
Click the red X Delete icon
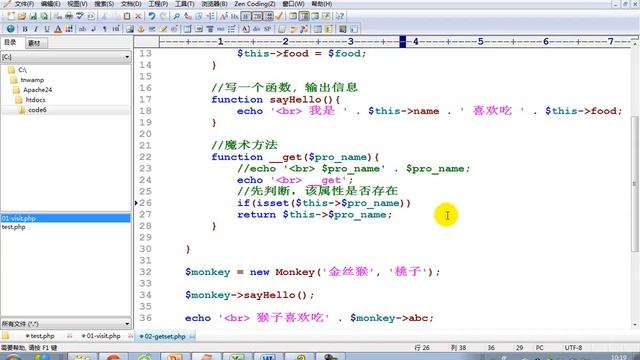pyautogui.click(x=138, y=16)
